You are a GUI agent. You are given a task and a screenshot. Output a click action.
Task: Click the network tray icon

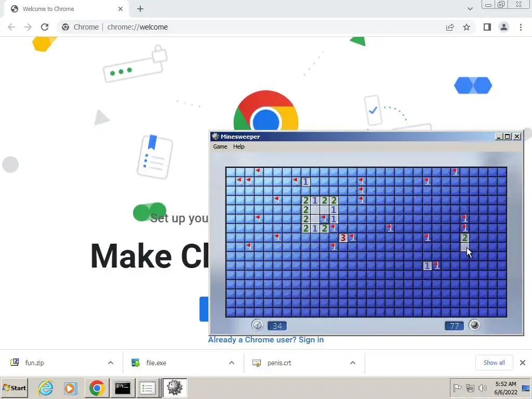click(x=470, y=388)
